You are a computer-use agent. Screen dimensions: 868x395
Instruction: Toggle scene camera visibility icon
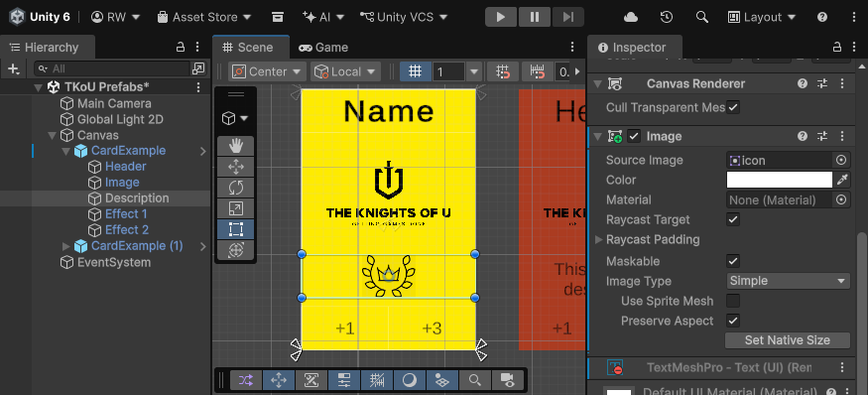[507, 380]
